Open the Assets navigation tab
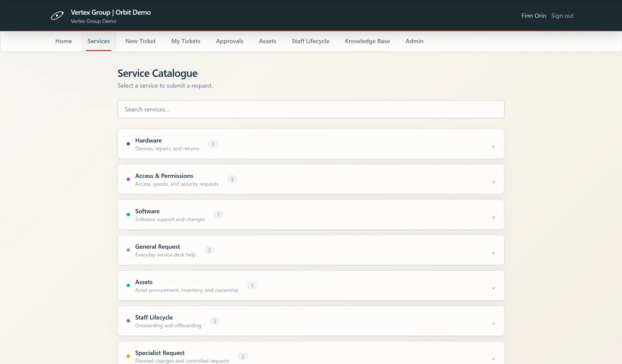The height and width of the screenshot is (364, 622). coord(267,41)
